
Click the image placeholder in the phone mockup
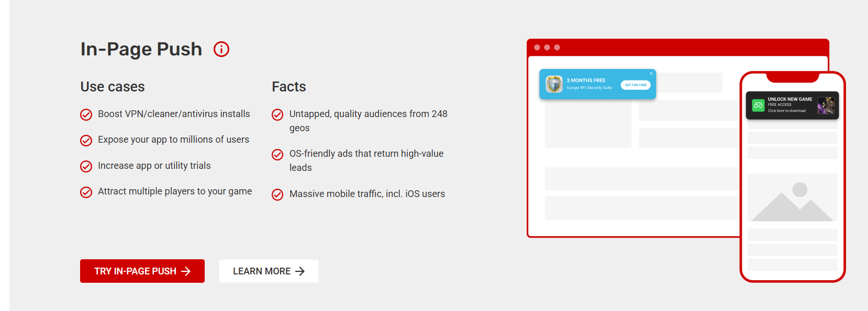[792, 198]
